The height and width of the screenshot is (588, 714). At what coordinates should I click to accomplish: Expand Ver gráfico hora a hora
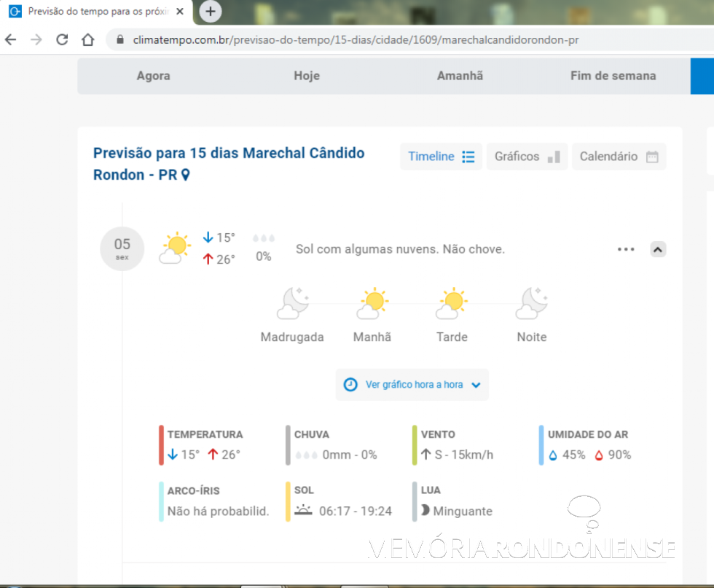[x=412, y=385]
